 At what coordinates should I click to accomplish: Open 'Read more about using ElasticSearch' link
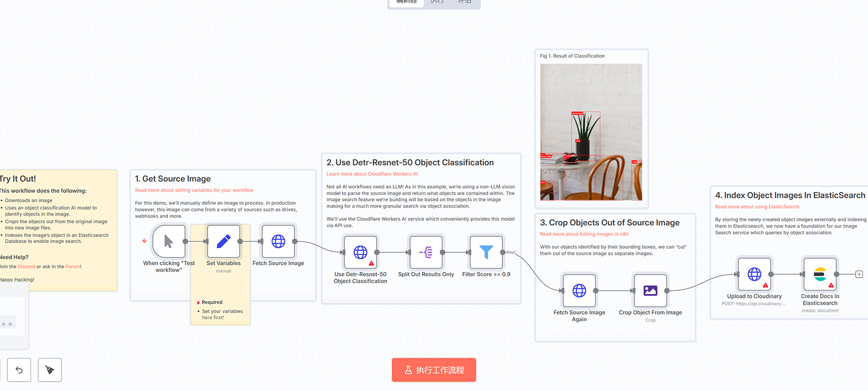(756, 207)
